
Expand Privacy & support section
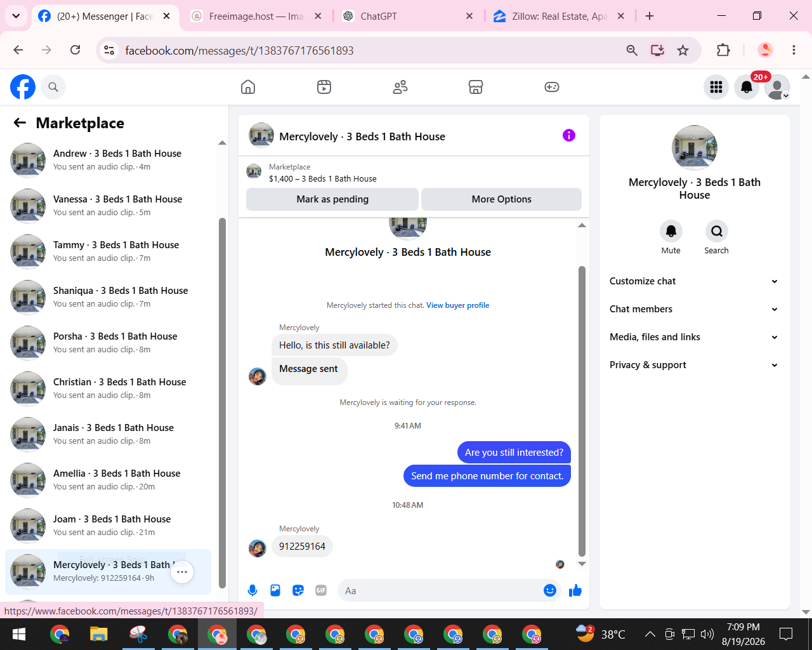tap(694, 365)
